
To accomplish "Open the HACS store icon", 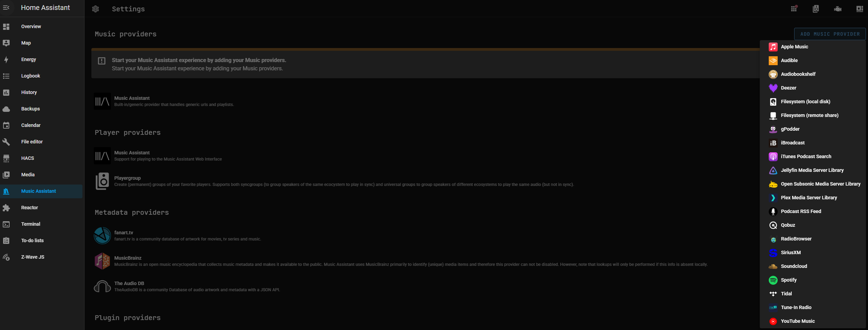I will [x=6, y=158].
